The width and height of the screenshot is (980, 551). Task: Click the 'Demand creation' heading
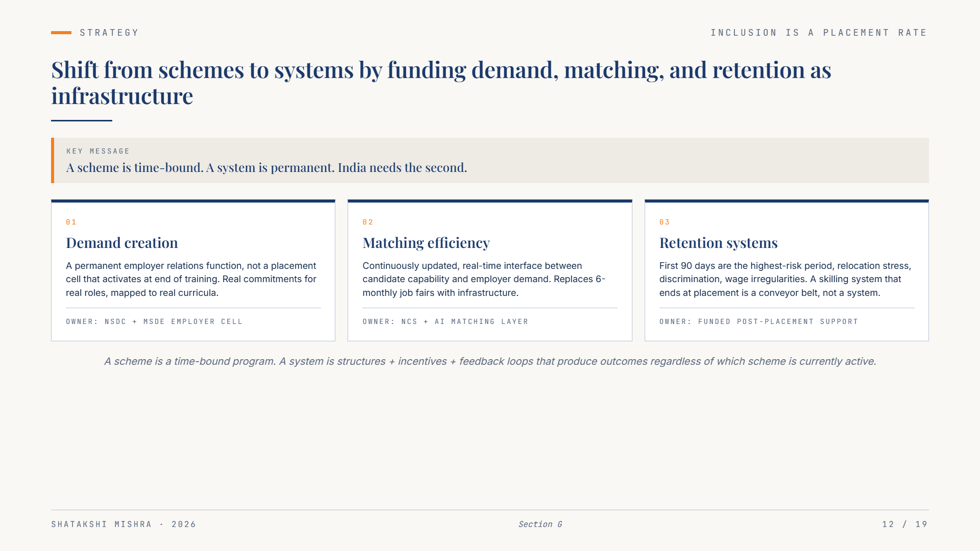click(122, 243)
